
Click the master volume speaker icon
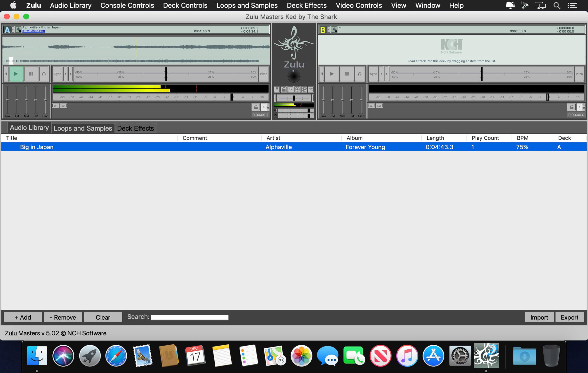[x=275, y=110]
